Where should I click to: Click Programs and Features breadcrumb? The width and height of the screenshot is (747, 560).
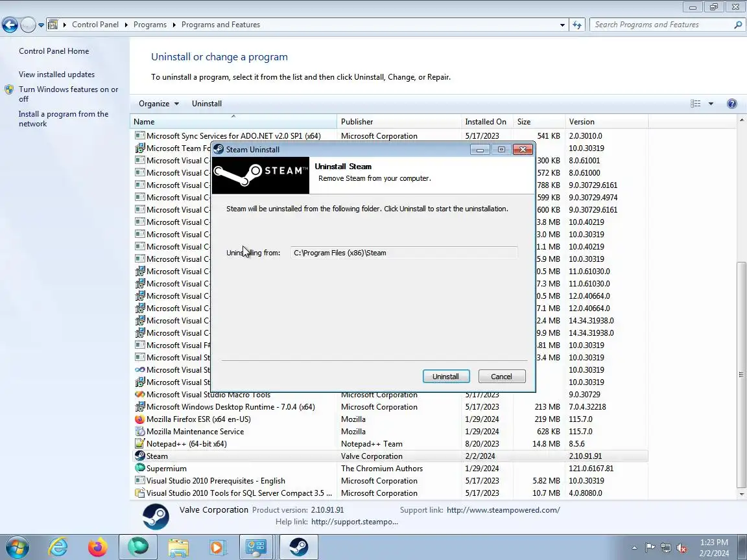[220, 25]
